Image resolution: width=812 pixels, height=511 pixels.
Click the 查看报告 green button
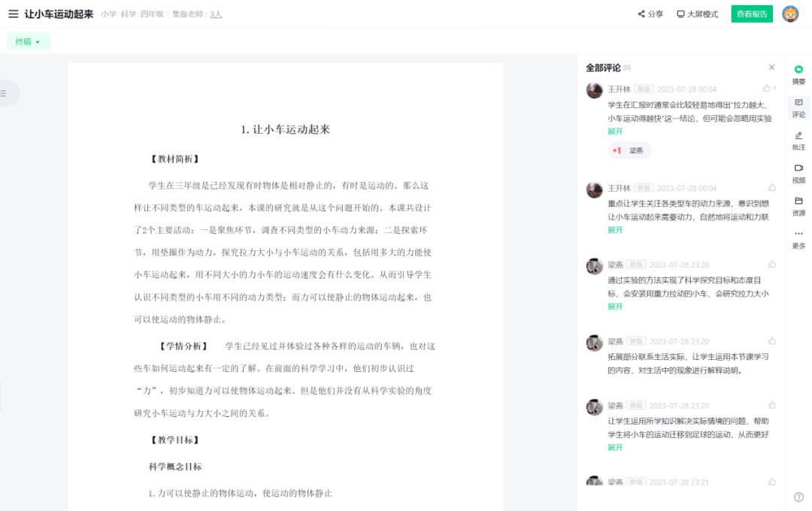[x=751, y=14]
